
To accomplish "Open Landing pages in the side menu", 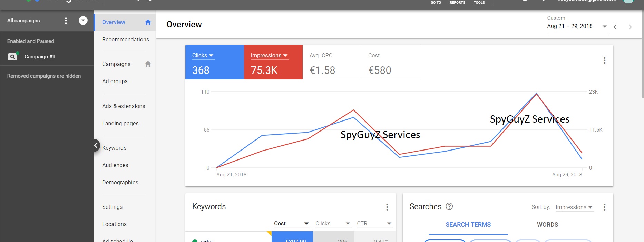I will click(x=120, y=123).
